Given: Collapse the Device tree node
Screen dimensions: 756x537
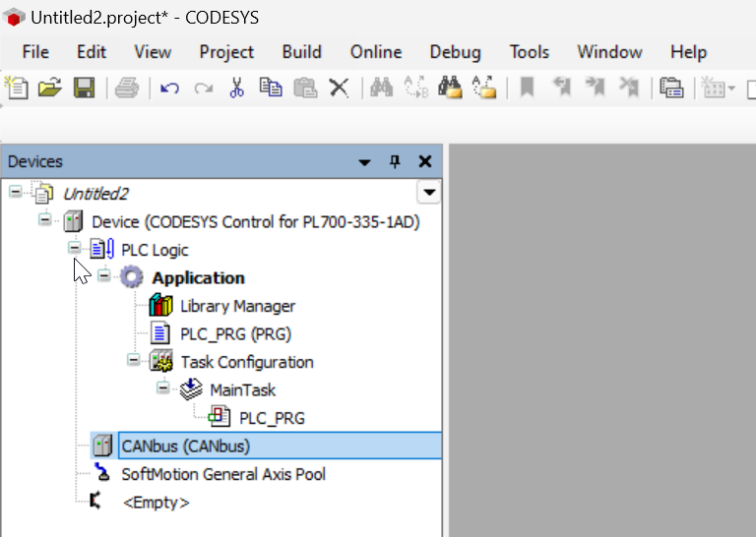Looking at the screenshot, I should pyautogui.click(x=45, y=220).
